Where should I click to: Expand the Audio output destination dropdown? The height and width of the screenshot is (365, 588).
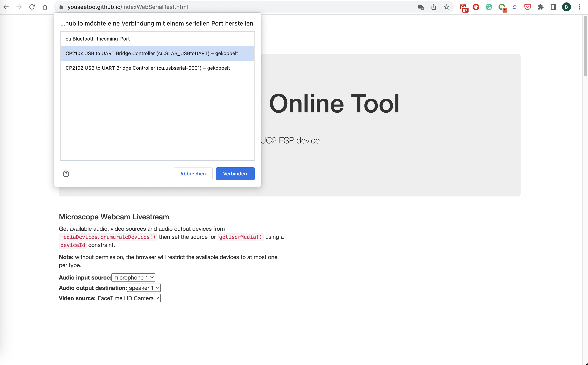click(144, 288)
